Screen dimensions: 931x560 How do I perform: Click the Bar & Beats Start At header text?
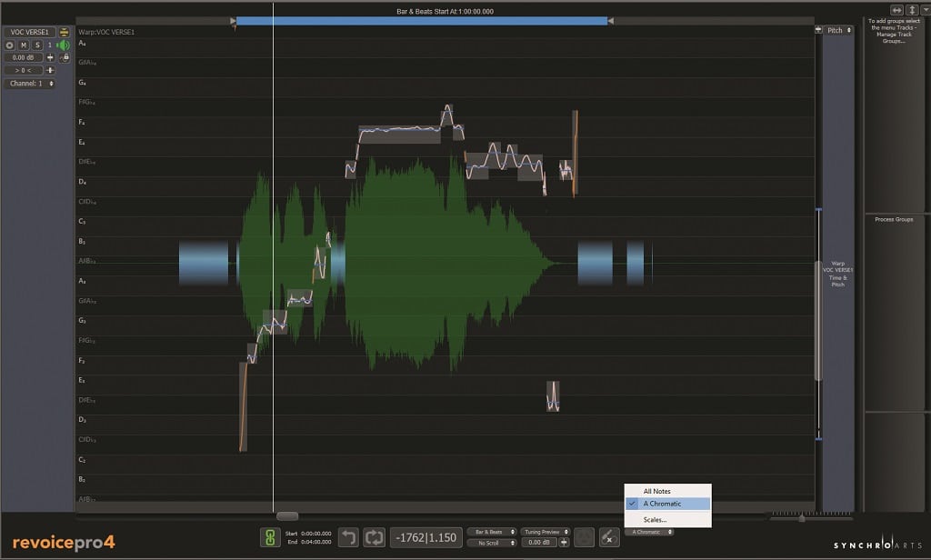445,11
